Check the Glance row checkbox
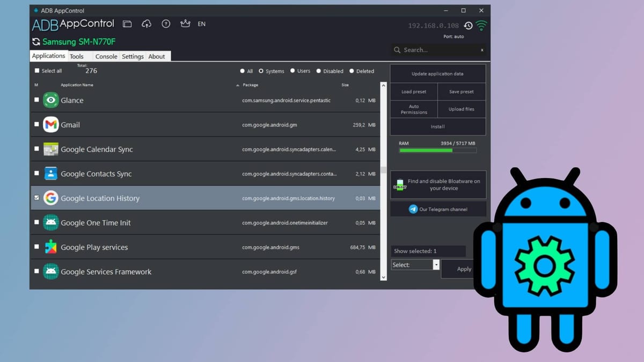Image resolution: width=644 pixels, height=362 pixels. click(36, 100)
